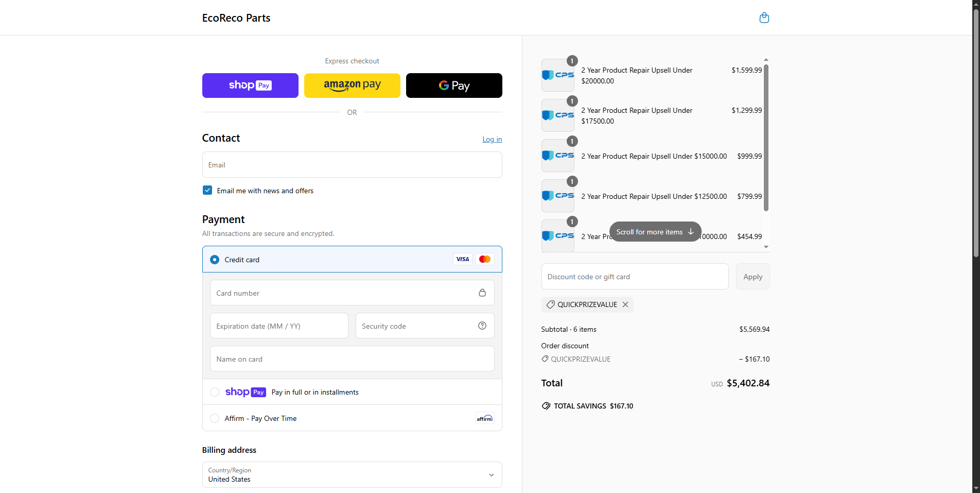Remove the QUICKPRIZEVALUE discount code tag
980x493 pixels.
click(x=625, y=304)
